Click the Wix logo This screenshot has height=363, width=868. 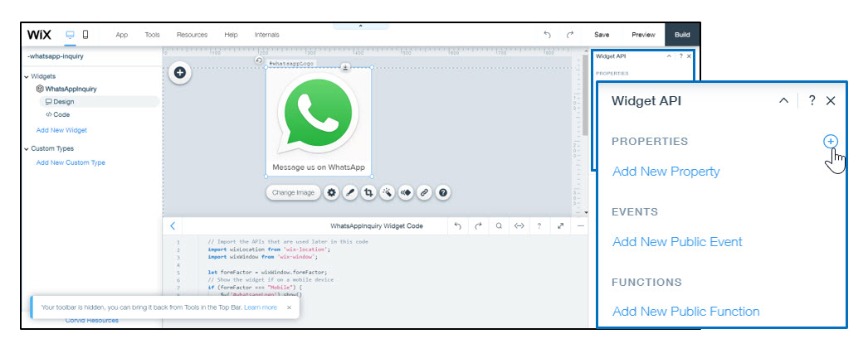coord(39,35)
